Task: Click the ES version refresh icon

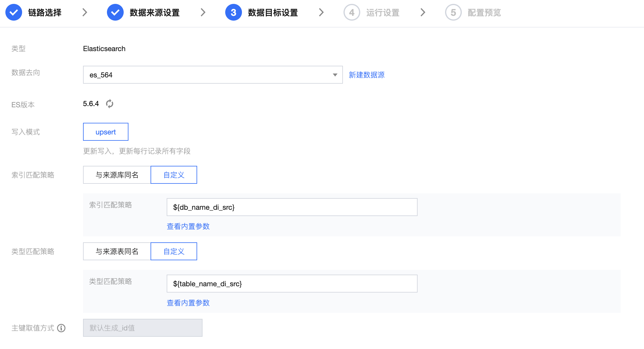Action: point(110,104)
